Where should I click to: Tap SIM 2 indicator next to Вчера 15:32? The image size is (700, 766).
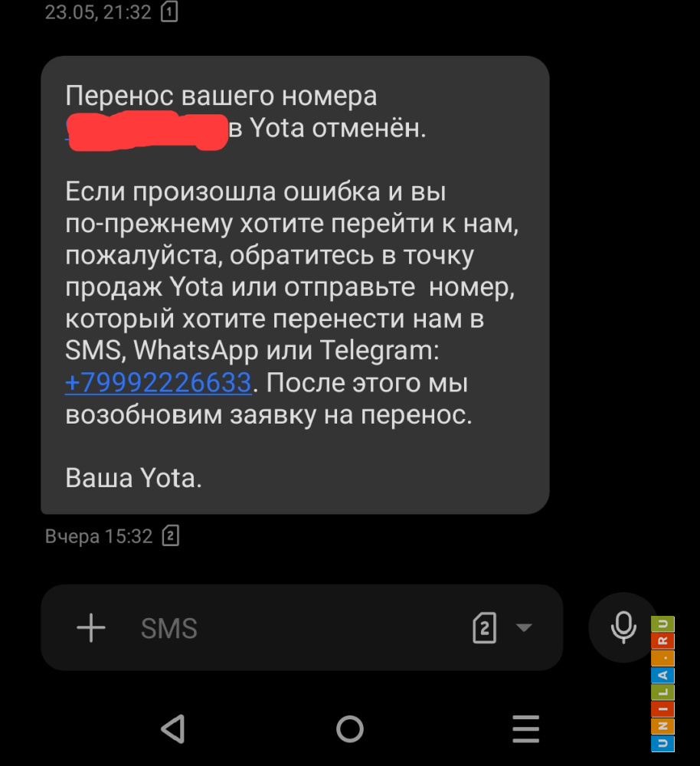click(x=171, y=536)
